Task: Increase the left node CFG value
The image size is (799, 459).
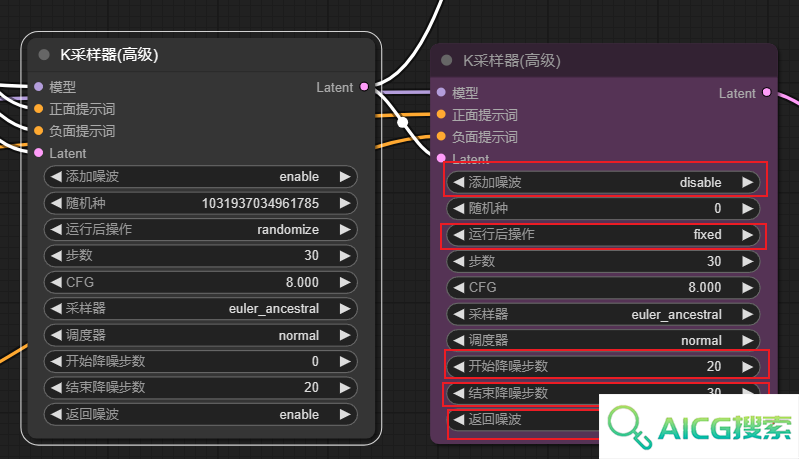Action: click(x=345, y=282)
